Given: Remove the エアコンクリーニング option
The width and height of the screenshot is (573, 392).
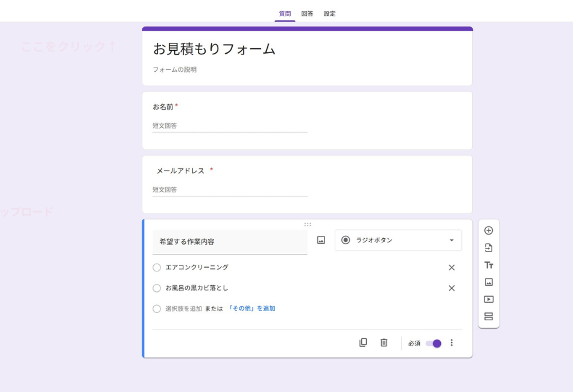Looking at the screenshot, I should [451, 268].
